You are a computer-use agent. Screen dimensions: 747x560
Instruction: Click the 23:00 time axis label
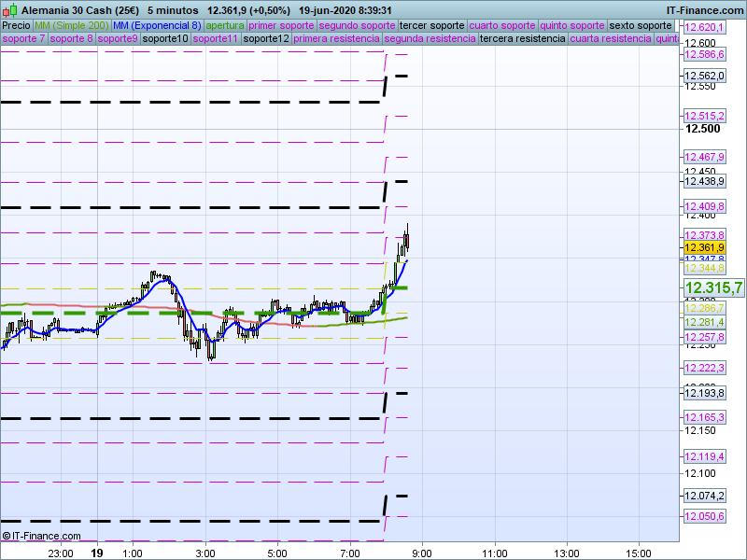61,553
